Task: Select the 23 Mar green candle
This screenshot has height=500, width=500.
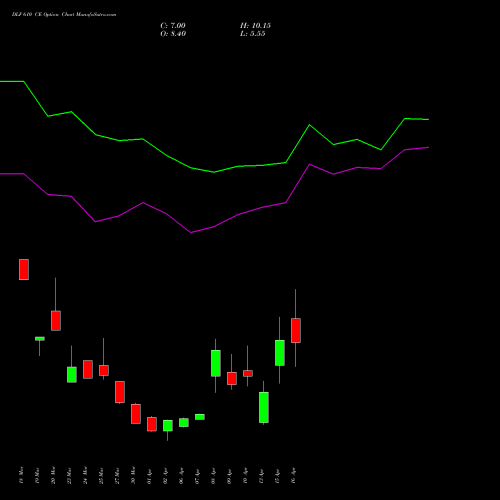Action: click(x=72, y=375)
